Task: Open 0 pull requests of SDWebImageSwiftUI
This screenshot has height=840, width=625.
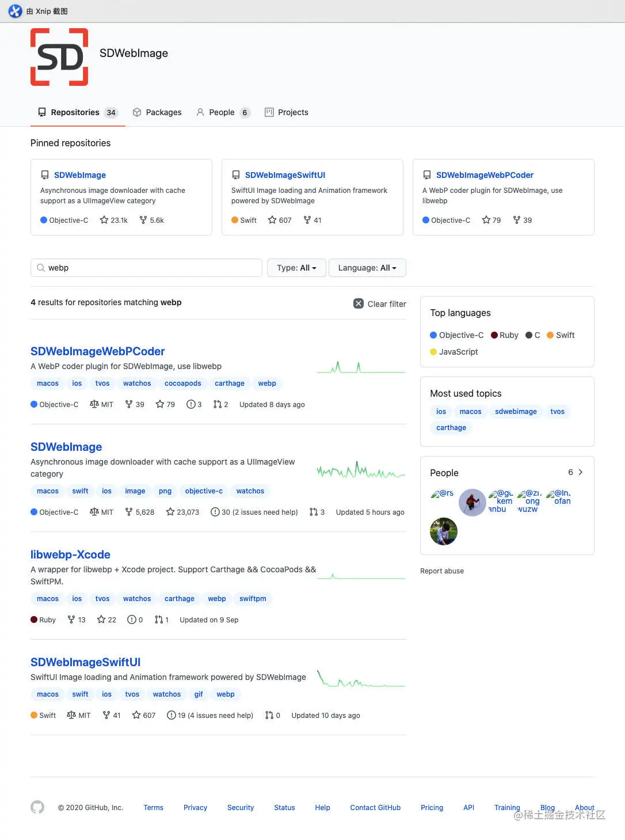Action: coord(273,715)
